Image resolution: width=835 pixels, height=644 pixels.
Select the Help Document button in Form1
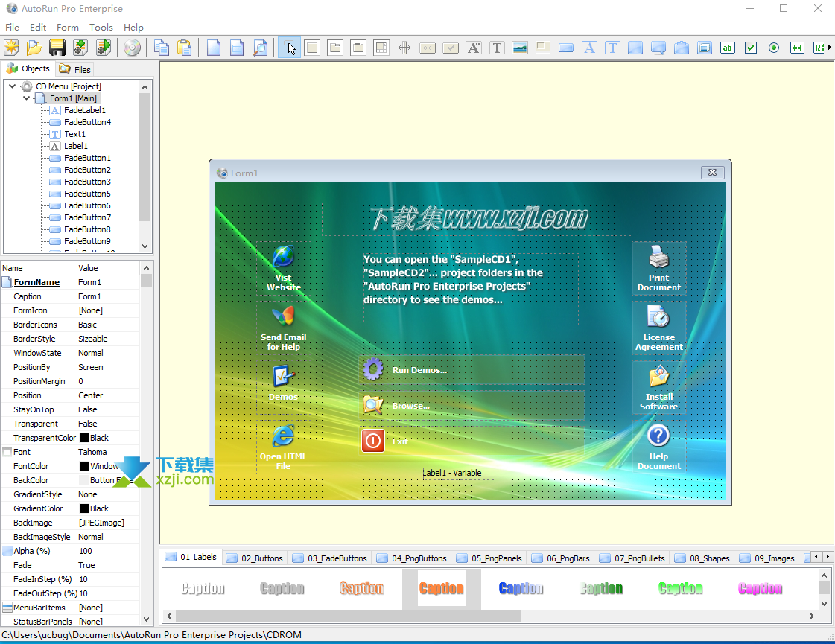[658, 447]
